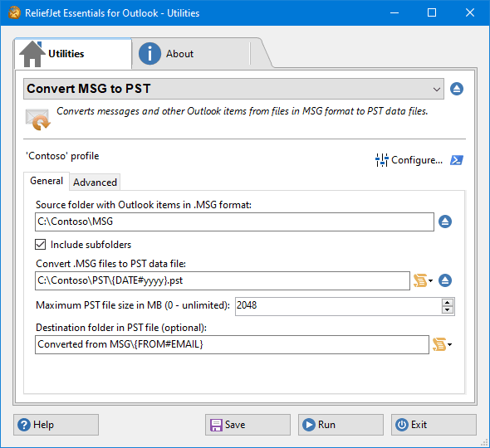Click the Configure sliders icon
Screen dimensions: 490x448
(x=381, y=160)
